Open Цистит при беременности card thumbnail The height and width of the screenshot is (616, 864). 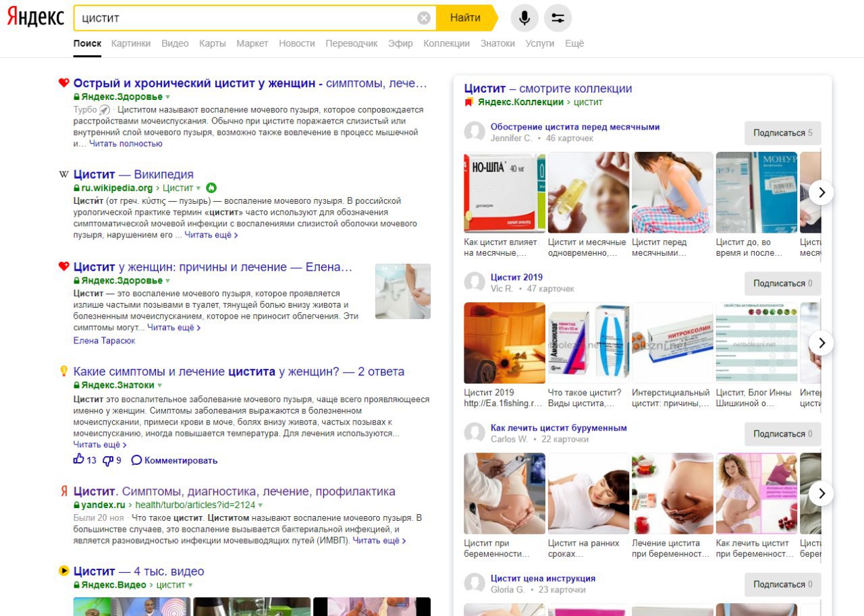pyautogui.click(x=505, y=493)
